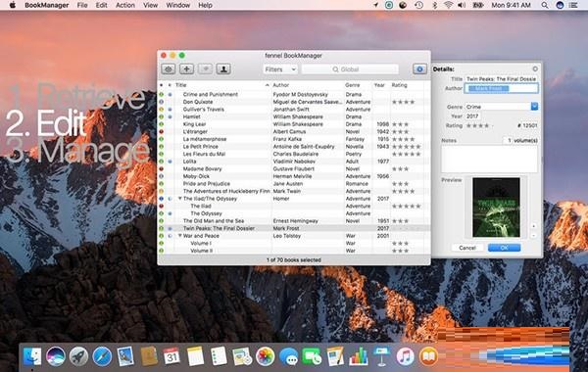Sort by the Title column header
This screenshot has width=588, height=372.
pos(222,85)
